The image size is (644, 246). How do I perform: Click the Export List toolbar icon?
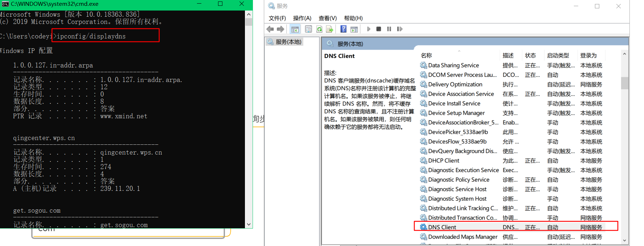tap(330, 29)
